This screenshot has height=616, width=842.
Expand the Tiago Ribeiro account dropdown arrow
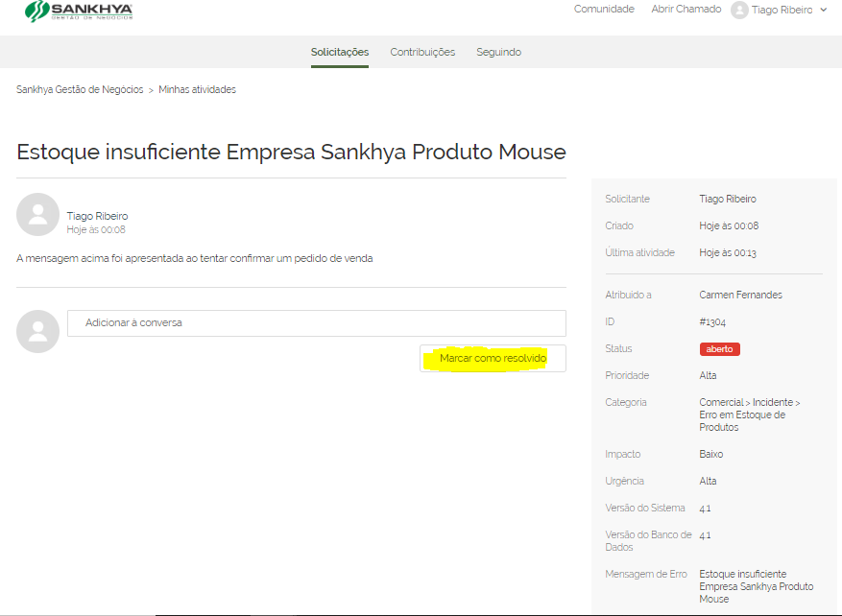coord(823,10)
